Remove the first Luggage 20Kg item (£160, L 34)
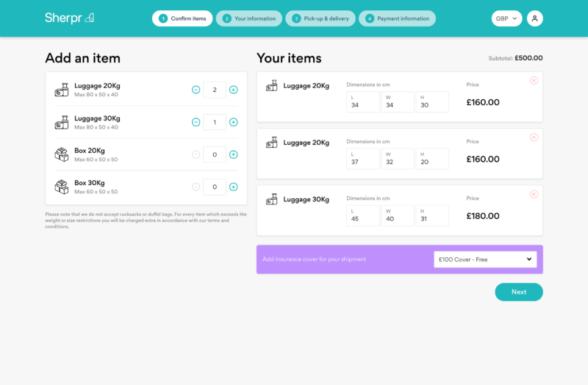The image size is (588, 385). (x=534, y=81)
